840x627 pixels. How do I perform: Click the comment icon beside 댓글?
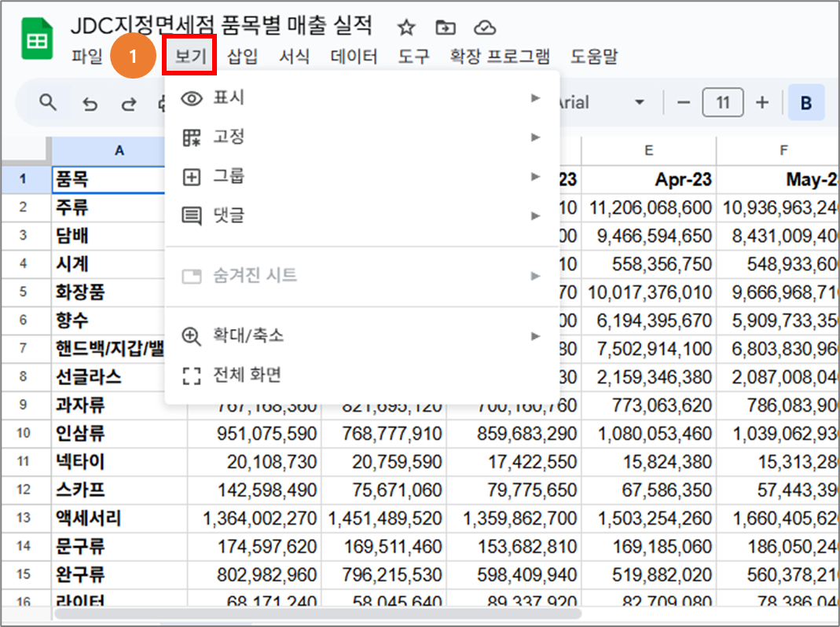pyautogui.click(x=191, y=216)
